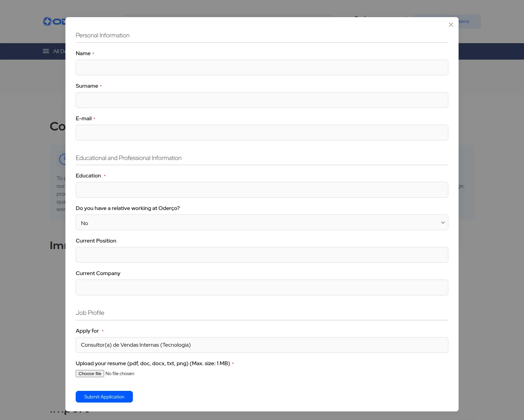Click the Job Profile section heading
Image resolution: width=524 pixels, height=420 pixels.
pos(90,313)
